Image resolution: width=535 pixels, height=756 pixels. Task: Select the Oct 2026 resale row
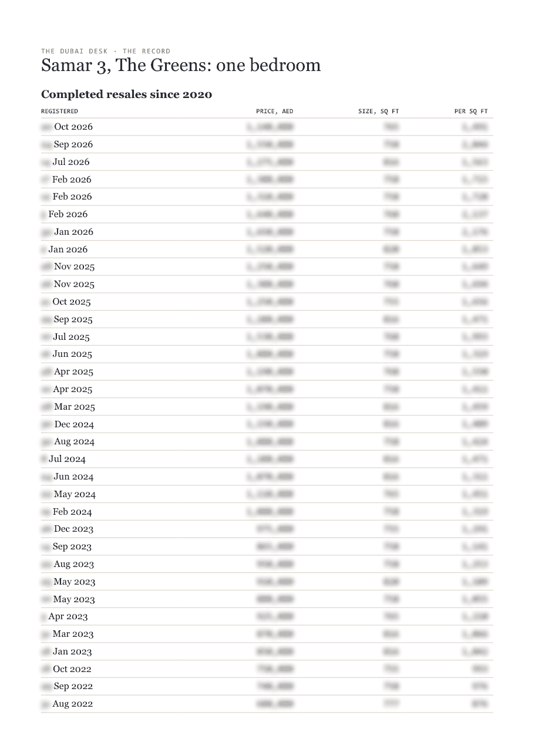tap(267, 127)
